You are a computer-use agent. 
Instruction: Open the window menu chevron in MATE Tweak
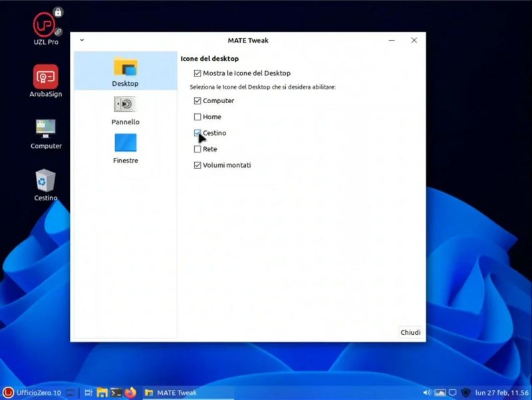[82, 40]
